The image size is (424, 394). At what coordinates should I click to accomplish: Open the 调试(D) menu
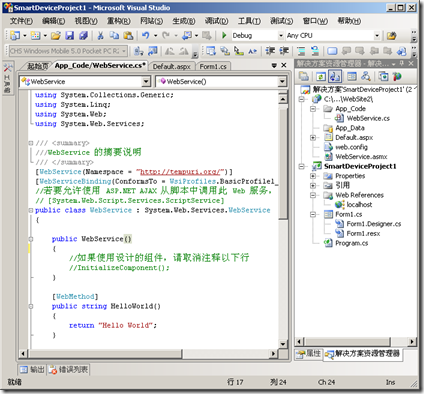click(x=216, y=21)
